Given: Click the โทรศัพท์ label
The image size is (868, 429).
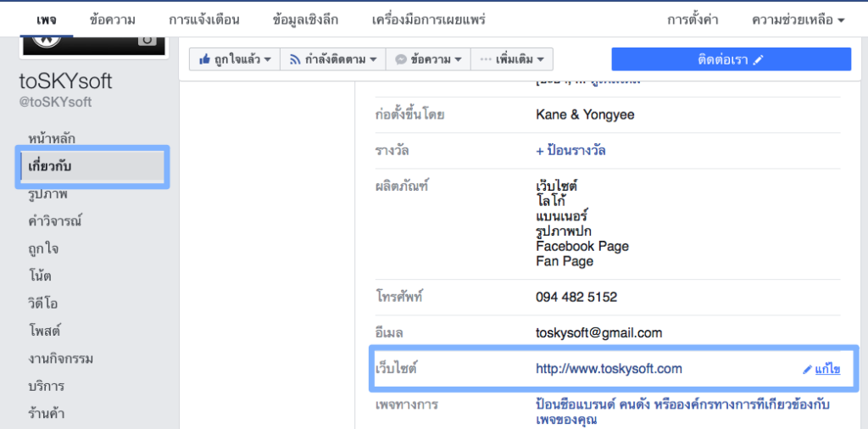Looking at the screenshot, I should (398, 298).
